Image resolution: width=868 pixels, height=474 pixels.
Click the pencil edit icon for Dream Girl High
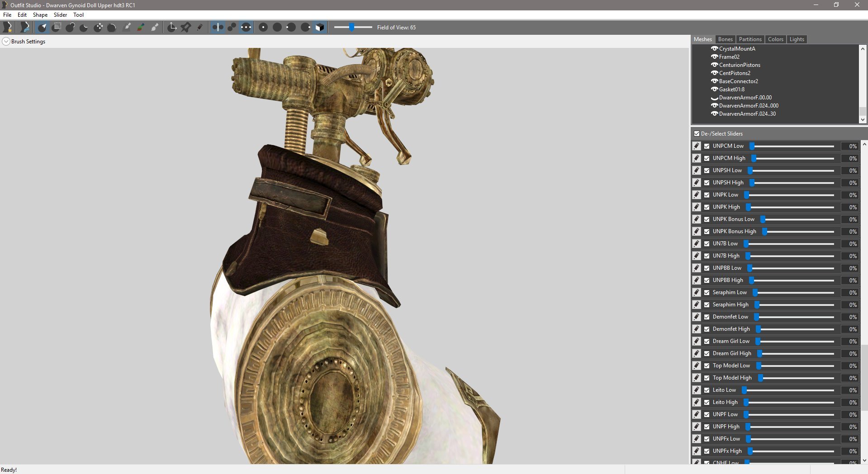pos(697,353)
